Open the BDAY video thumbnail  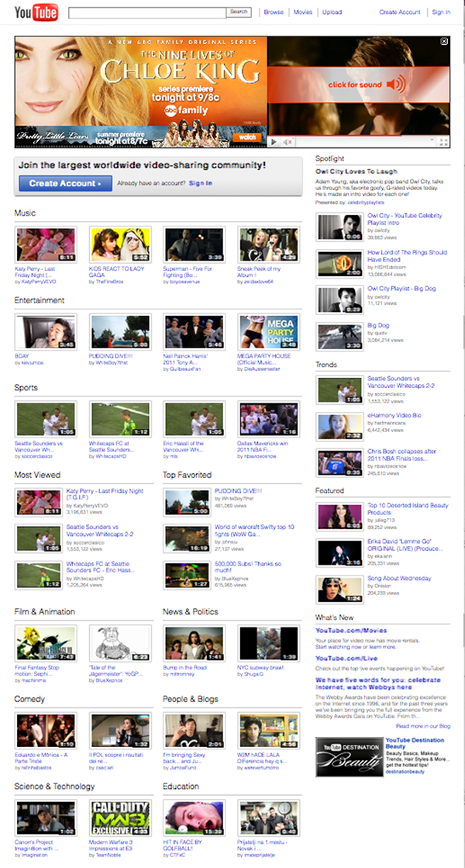(46, 332)
